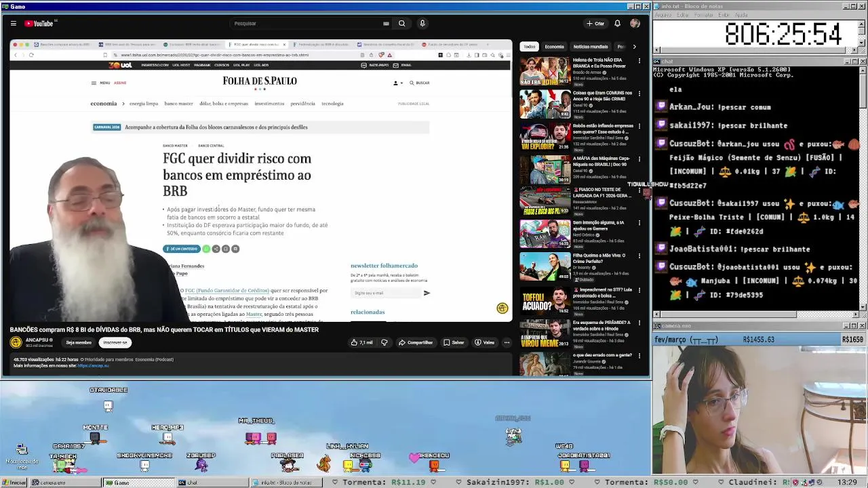Open more actions ellipsis under the video
Image resolution: width=868 pixels, height=488 pixels.
[507, 342]
